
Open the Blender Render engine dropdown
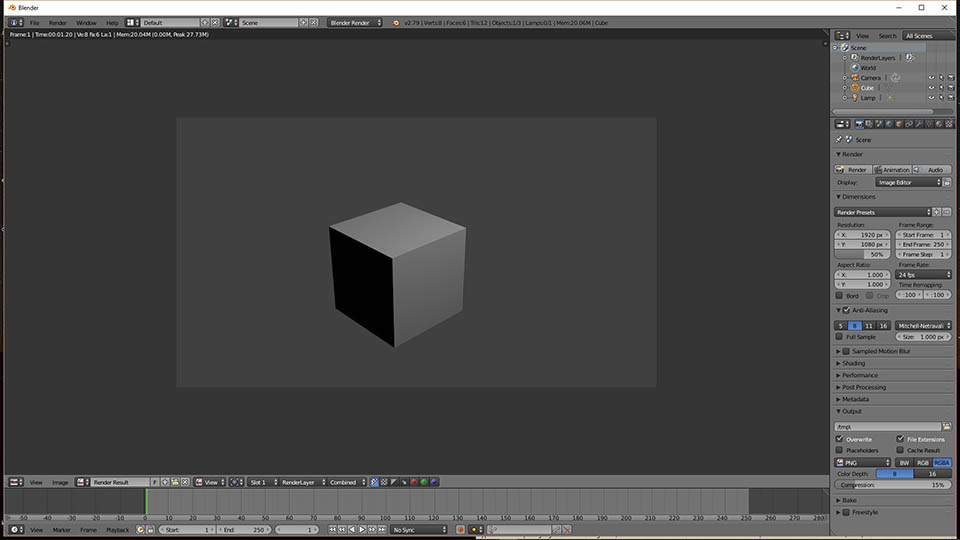354,23
